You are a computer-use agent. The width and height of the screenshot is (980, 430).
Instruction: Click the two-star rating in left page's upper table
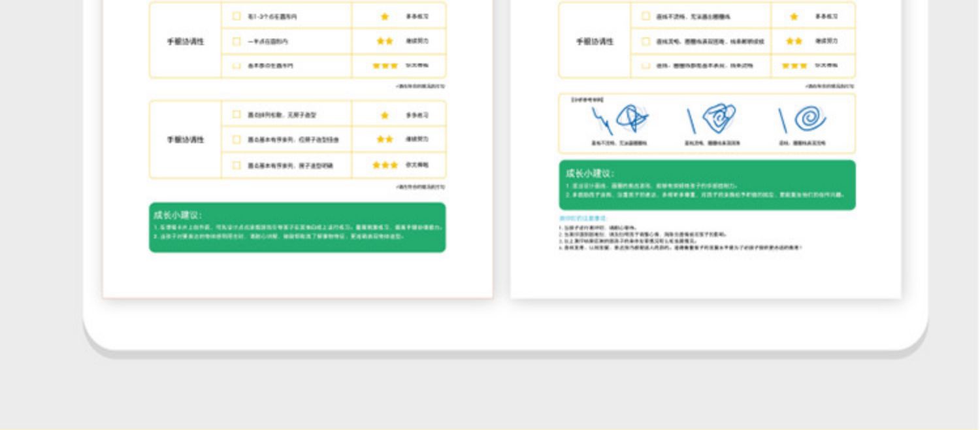tap(385, 41)
